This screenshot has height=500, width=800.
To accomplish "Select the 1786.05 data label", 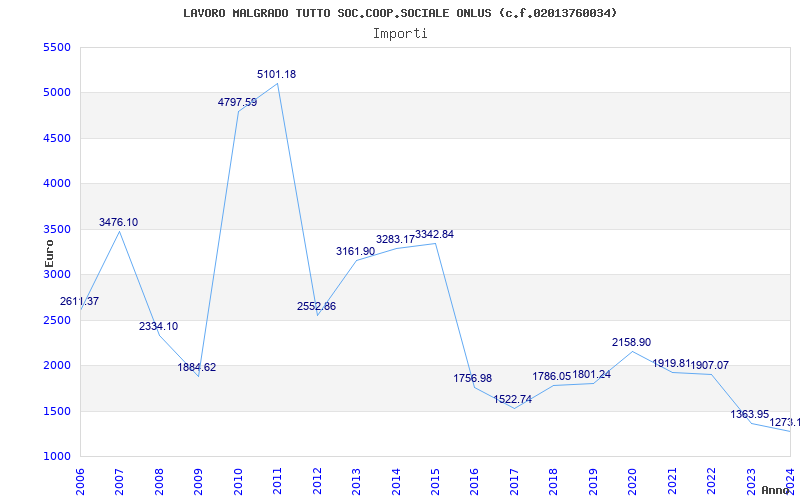I will 552,377.
